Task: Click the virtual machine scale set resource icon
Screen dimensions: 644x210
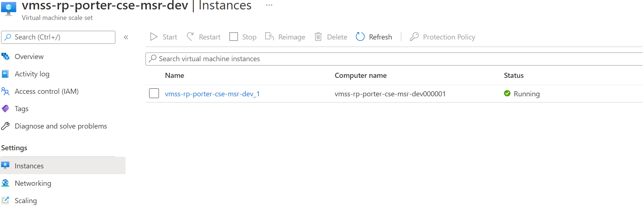Action: (x=9, y=8)
